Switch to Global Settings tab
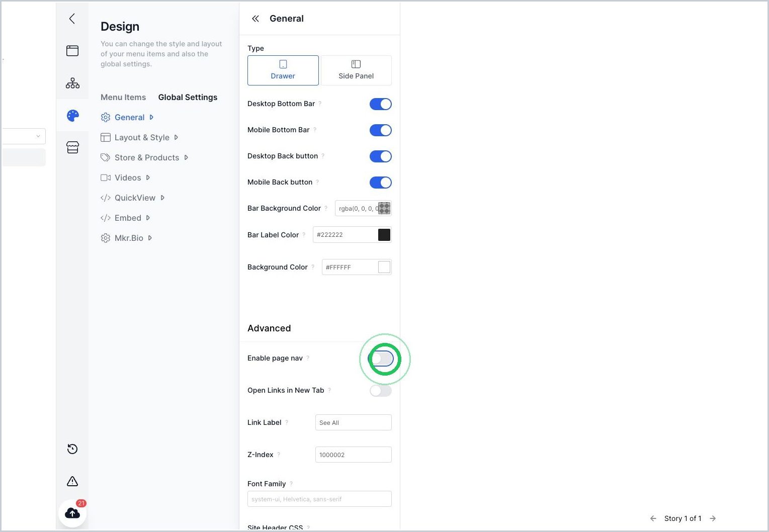The height and width of the screenshot is (532, 769). click(x=188, y=97)
